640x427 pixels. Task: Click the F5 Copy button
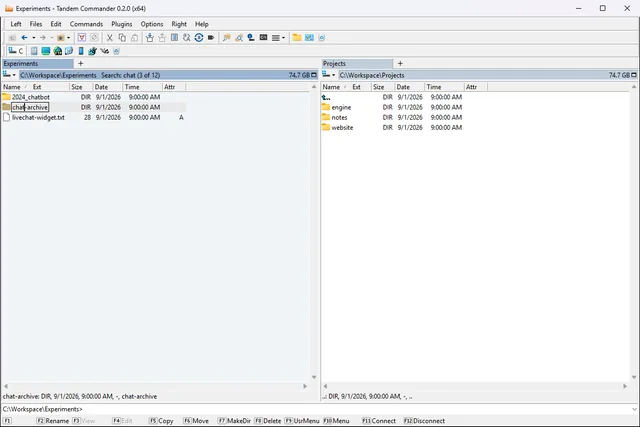tap(161, 421)
